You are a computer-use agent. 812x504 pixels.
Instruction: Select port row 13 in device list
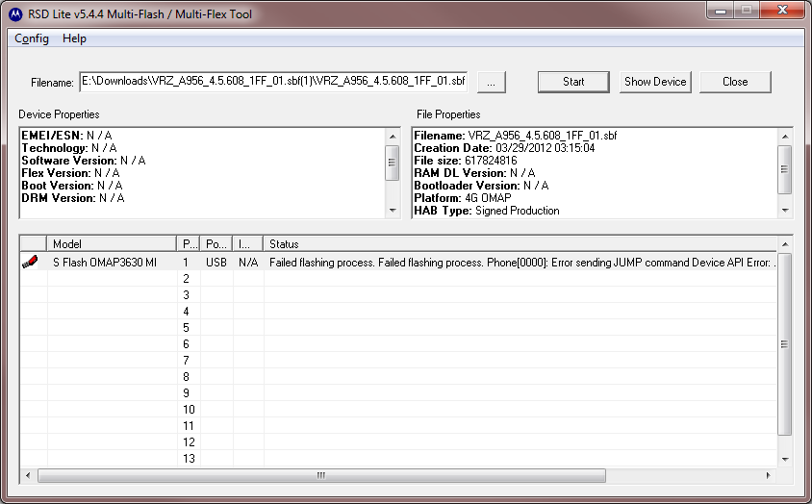tap(397, 459)
